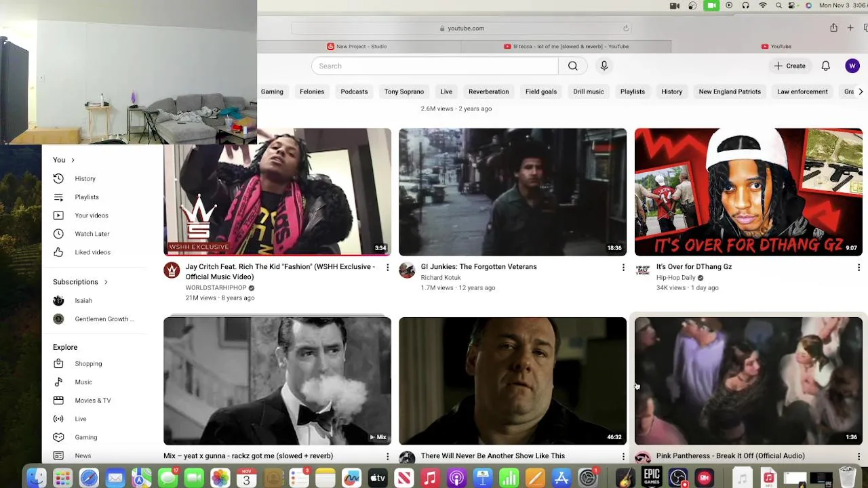
Task: Open Music in Explore section
Action: click(x=83, y=382)
